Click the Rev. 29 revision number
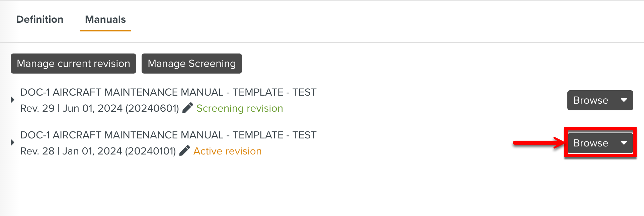This screenshot has width=644, height=216. (x=37, y=108)
